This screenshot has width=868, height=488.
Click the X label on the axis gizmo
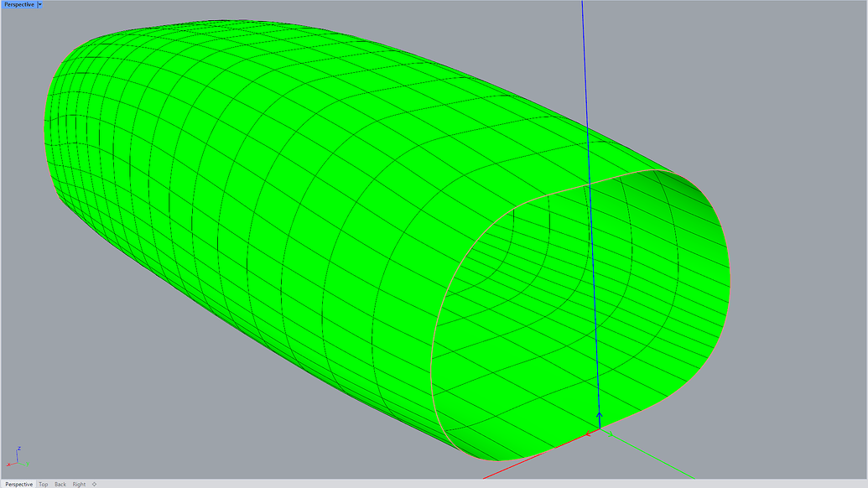tap(8, 464)
